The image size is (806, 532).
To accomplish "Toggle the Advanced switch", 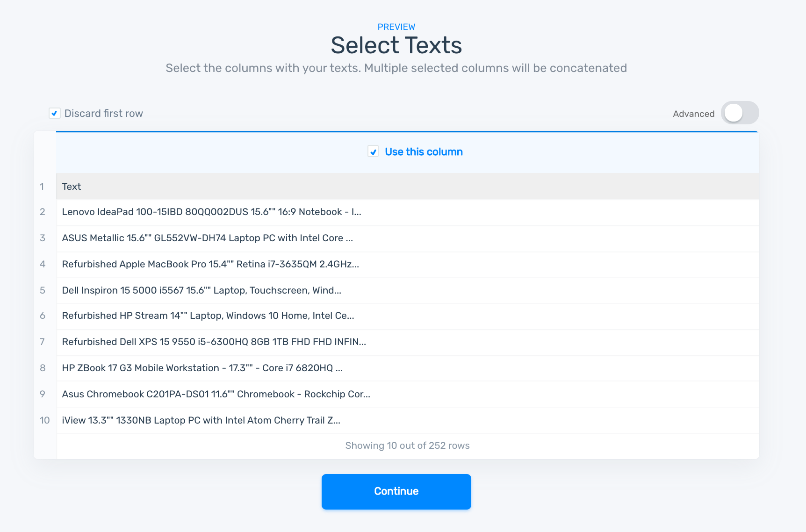I will 740,113.
